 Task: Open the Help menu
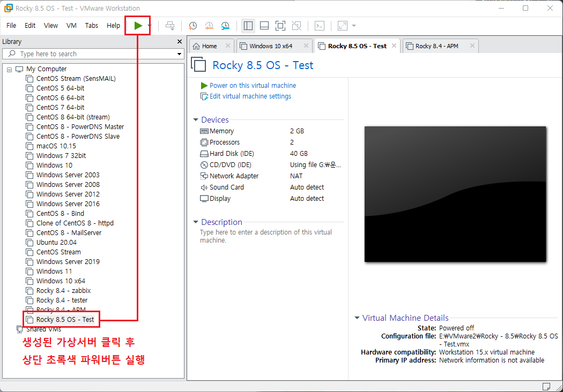114,26
